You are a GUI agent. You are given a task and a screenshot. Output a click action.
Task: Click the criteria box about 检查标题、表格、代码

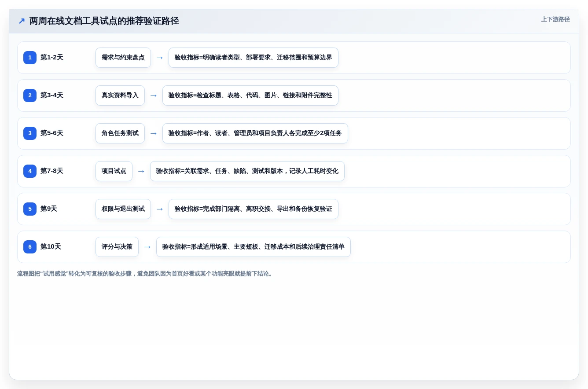250,95
